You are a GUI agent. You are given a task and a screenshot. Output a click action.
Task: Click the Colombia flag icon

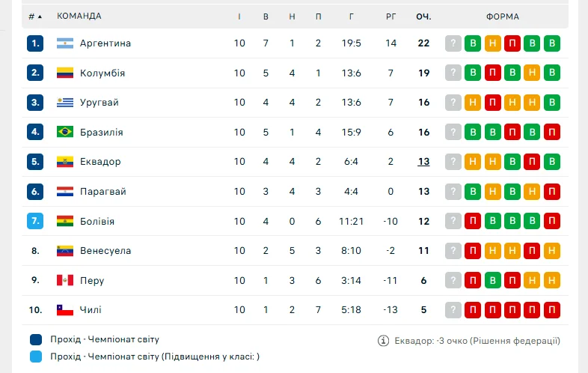click(65, 73)
